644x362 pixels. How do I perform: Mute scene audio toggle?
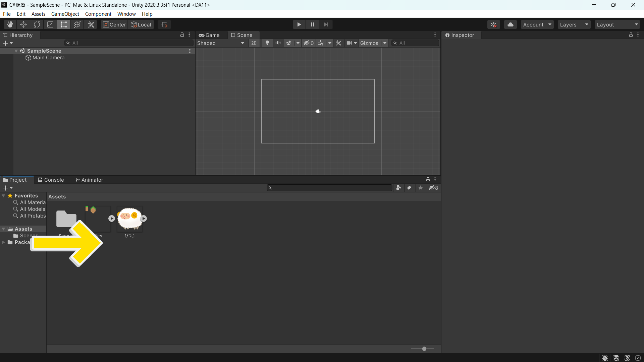278,43
